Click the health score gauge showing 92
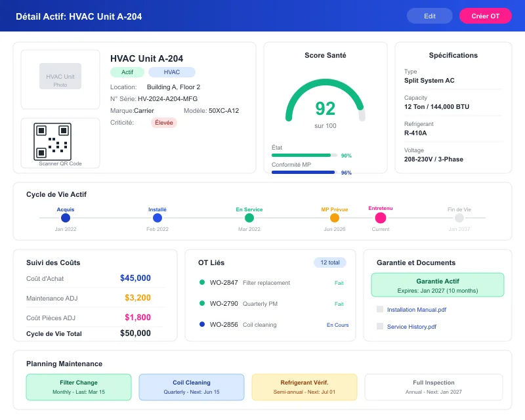The image size is (525, 420). click(x=325, y=108)
